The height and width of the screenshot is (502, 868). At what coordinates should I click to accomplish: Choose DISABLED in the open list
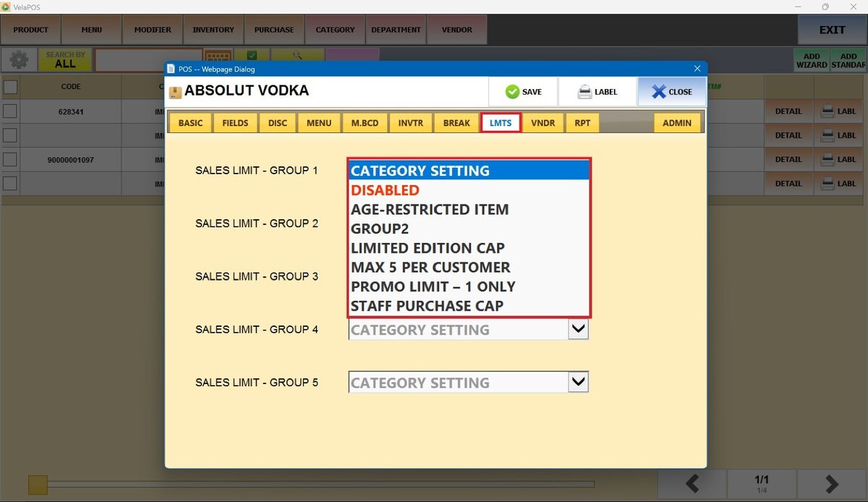click(x=469, y=190)
